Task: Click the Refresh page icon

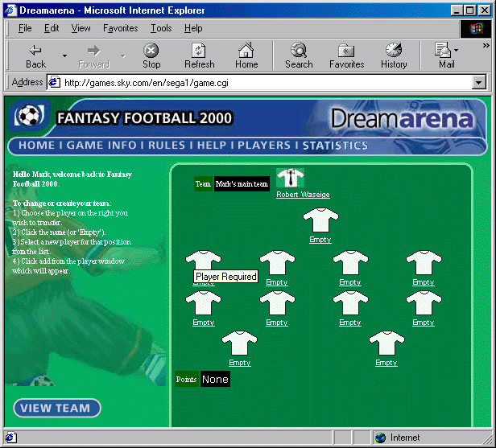Action: [x=199, y=51]
